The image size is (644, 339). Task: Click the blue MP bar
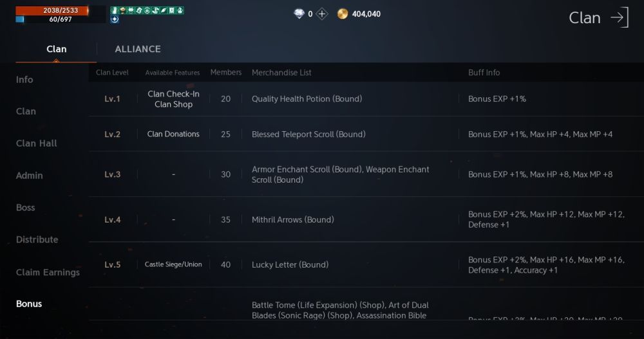(x=52, y=19)
